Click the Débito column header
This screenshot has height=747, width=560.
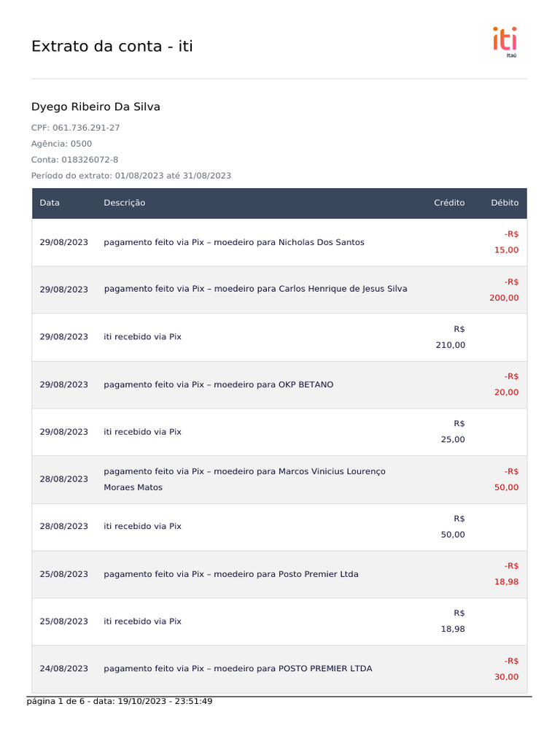pos(505,203)
